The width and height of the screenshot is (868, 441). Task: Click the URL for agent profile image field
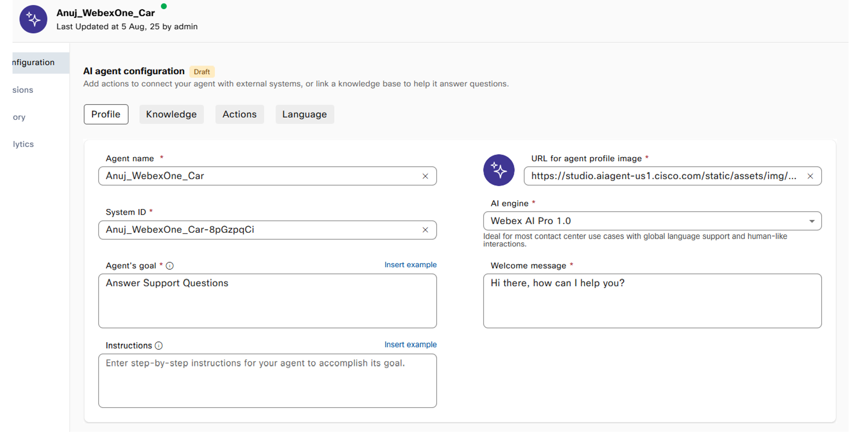pos(672,176)
